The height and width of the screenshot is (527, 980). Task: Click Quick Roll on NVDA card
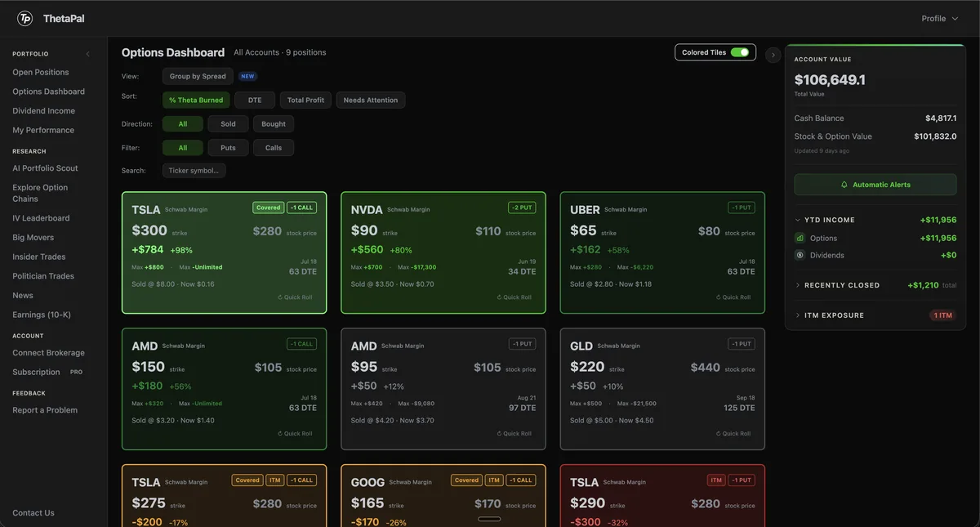point(514,297)
